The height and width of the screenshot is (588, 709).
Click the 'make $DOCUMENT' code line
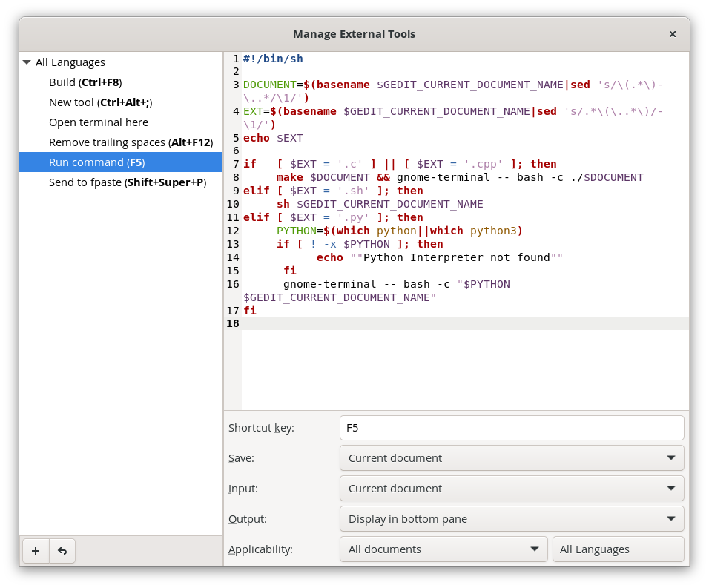click(x=460, y=178)
